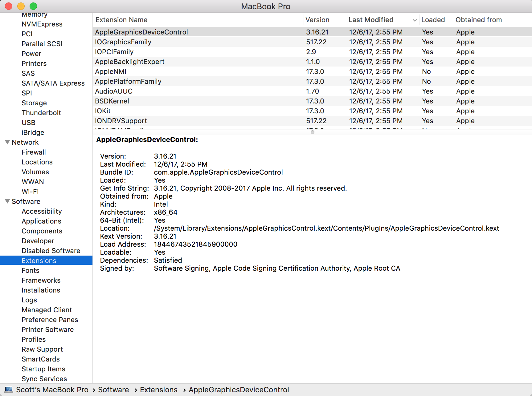The height and width of the screenshot is (396, 532).
Task: Select WWAN in the sidebar
Action: (33, 182)
